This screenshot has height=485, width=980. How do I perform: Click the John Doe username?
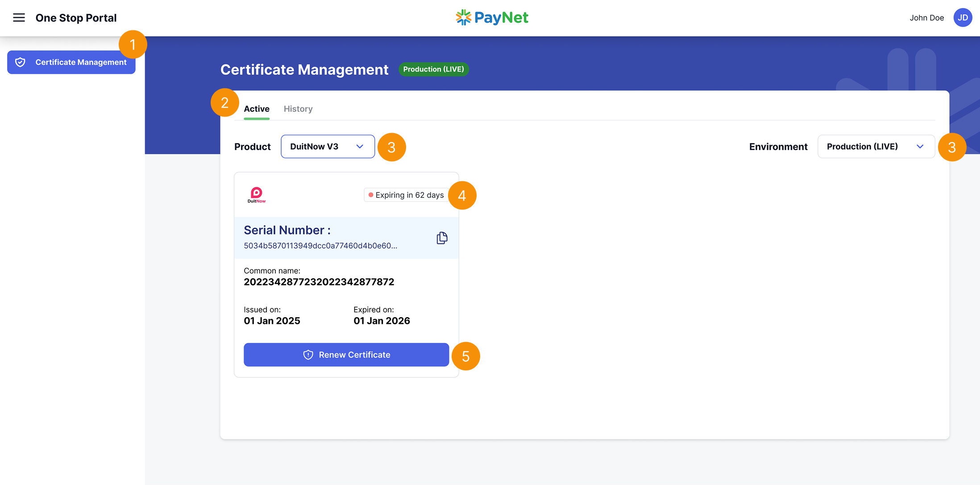pyautogui.click(x=926, y=17)
